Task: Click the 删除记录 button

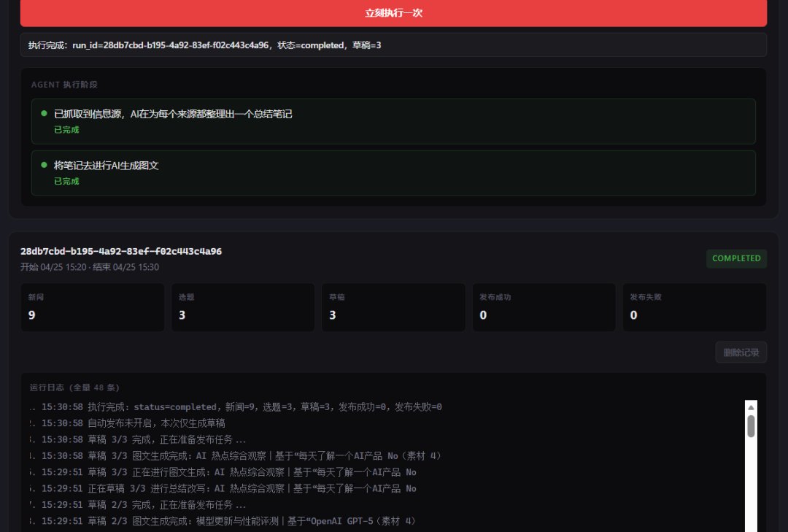Action: [x=741, y=352]
